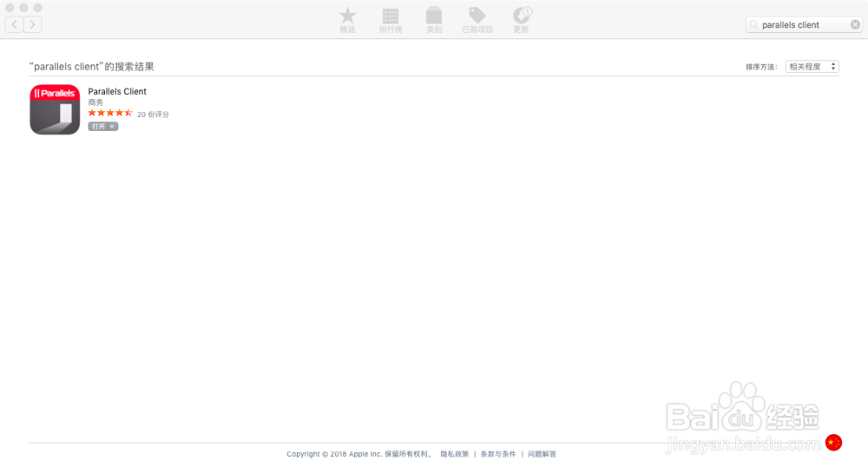Click the 20 份评分 ratings text
Screen dimensions: 868x474
pos(153,115)
